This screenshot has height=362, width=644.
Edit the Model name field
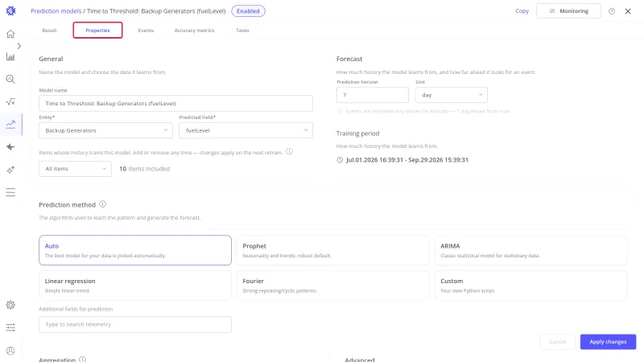pyautogui.click(x=175, y=104)
